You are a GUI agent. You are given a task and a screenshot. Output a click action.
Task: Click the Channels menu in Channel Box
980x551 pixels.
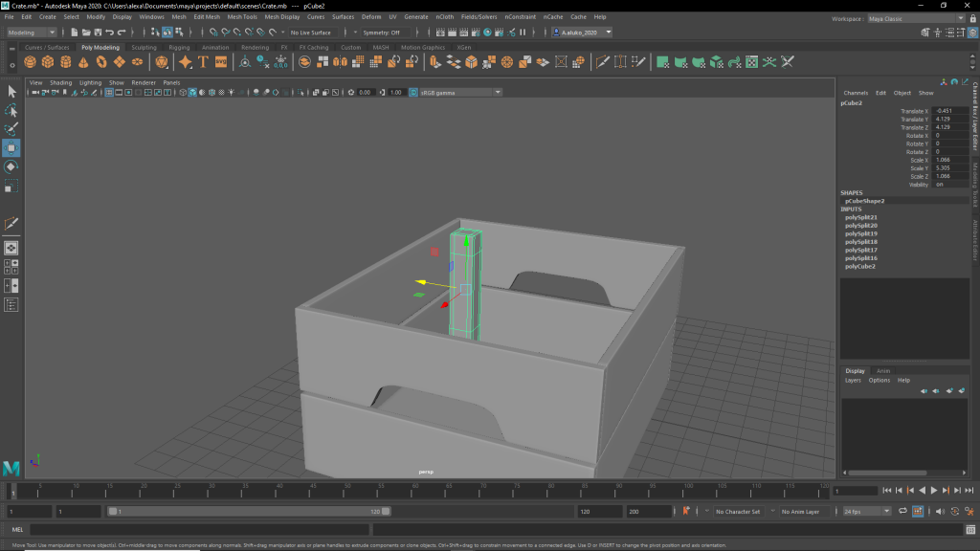point(856,93)
